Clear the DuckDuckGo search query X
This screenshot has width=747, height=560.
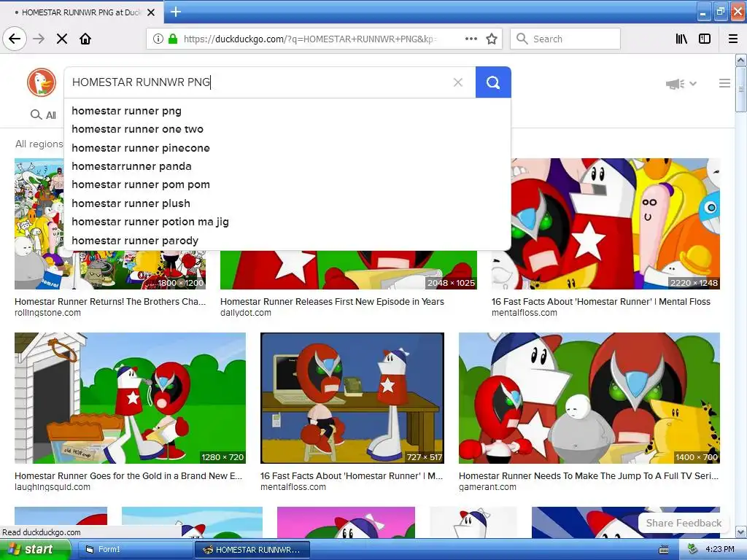coord(458,82)
